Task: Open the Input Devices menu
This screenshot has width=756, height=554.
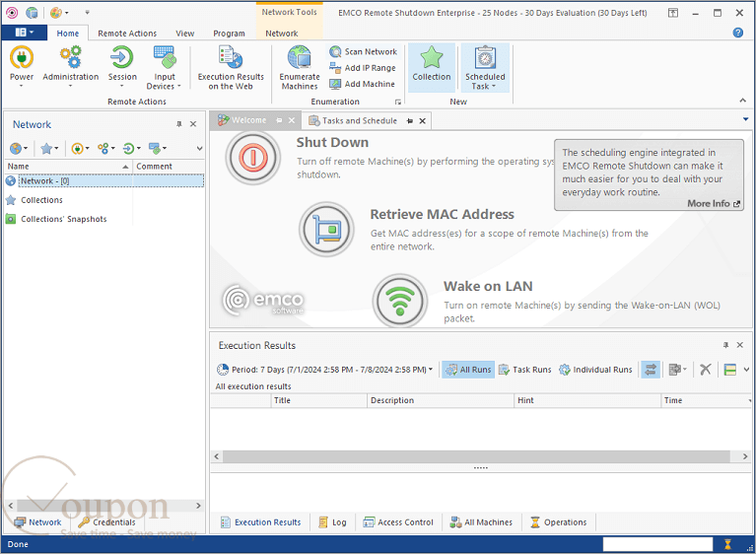Action: [x=164, y=67]
